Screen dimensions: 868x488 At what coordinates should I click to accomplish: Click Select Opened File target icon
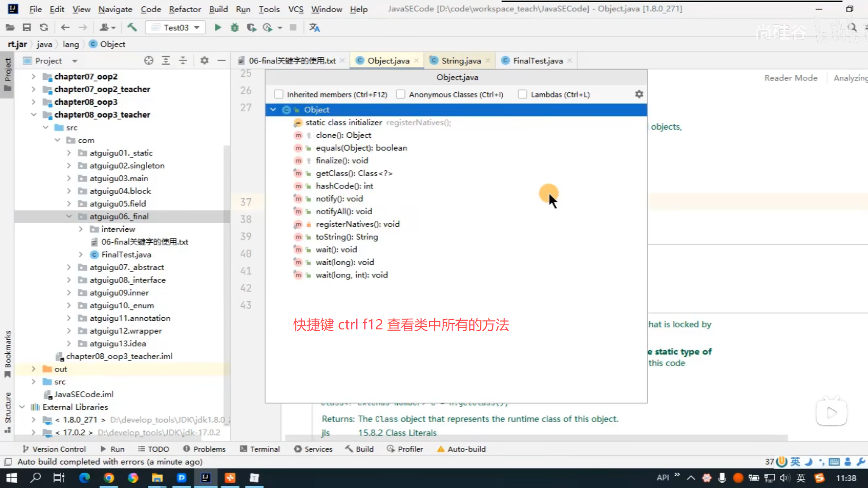149,61
